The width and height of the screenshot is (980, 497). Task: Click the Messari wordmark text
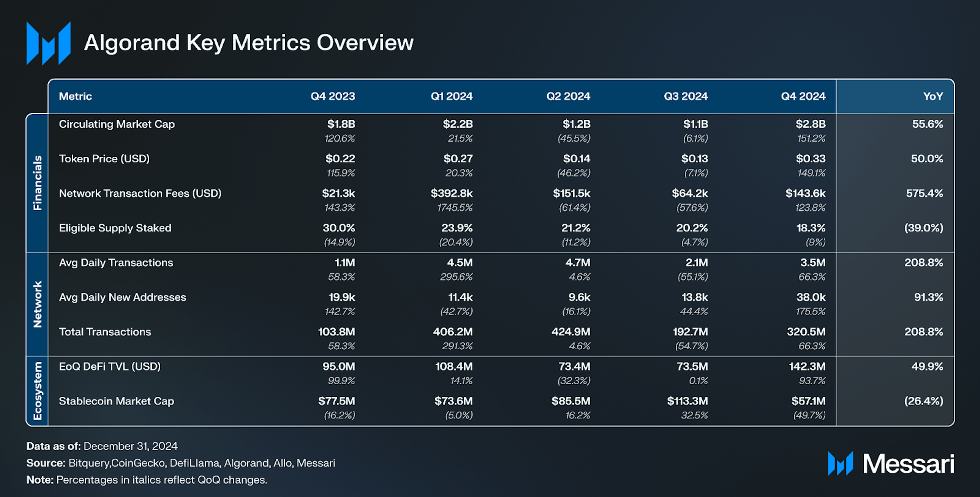(908, 464)
